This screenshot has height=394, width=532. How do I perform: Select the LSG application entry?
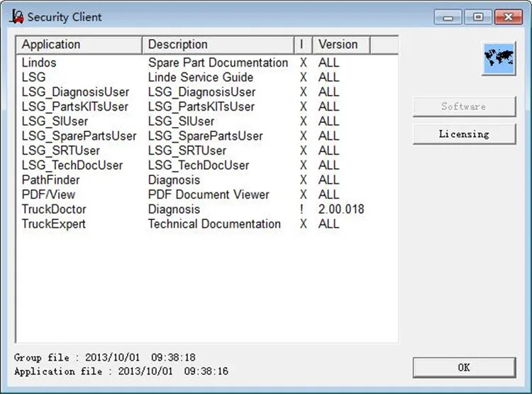[33, 77]
